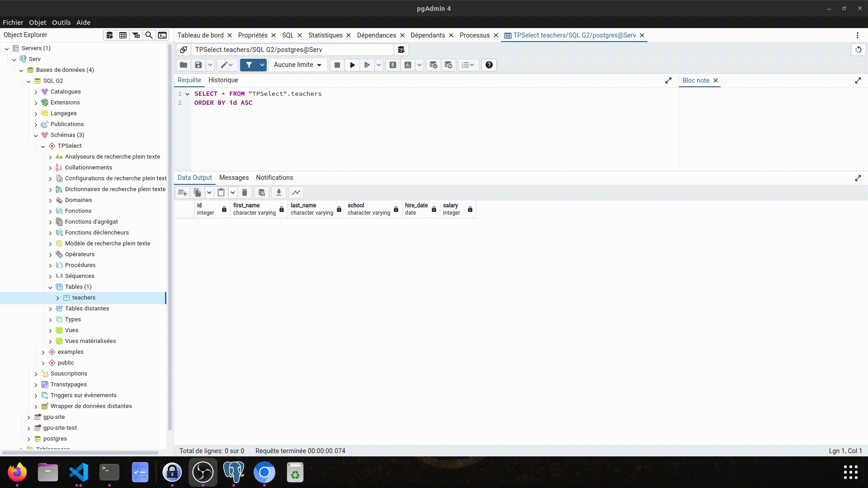Collapse the Schémas (3) tree node
This screenshot has height=488, width=868.
[x=36, y=135]
